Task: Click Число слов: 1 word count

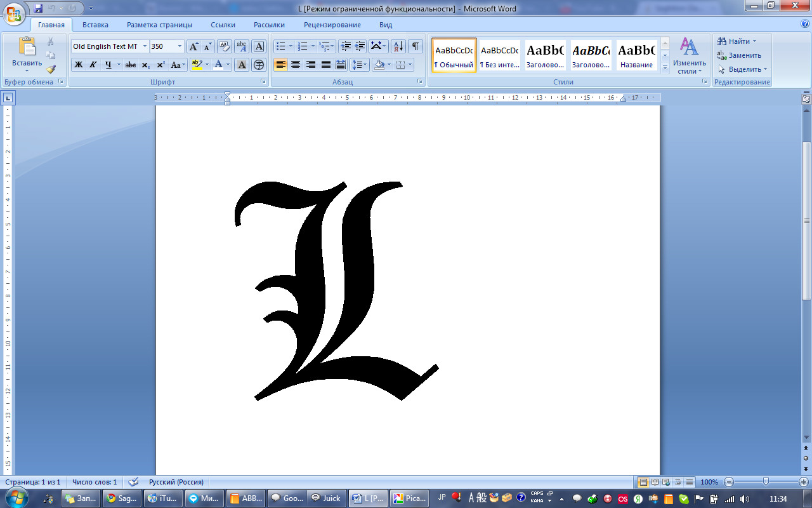Action: point(95,482)
